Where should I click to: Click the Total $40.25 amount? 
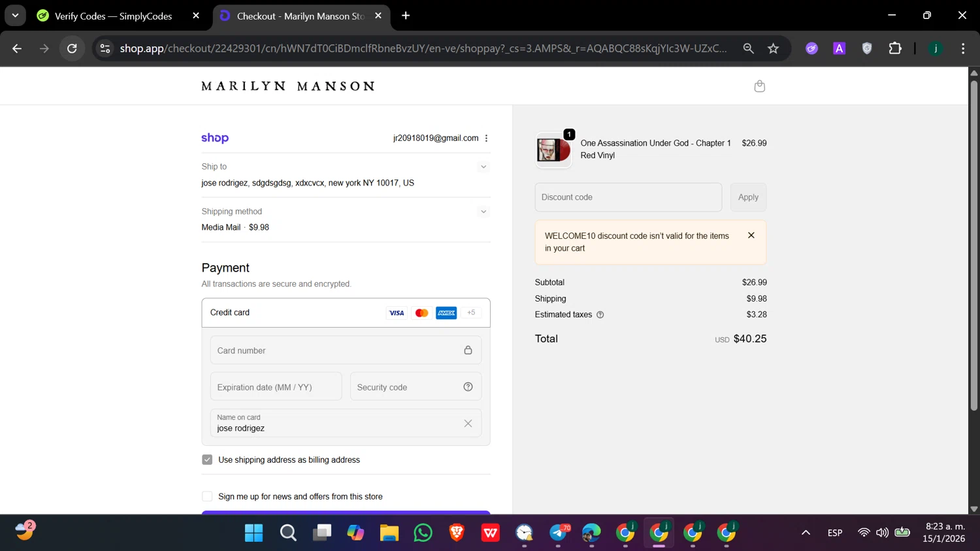coord(750,339)
